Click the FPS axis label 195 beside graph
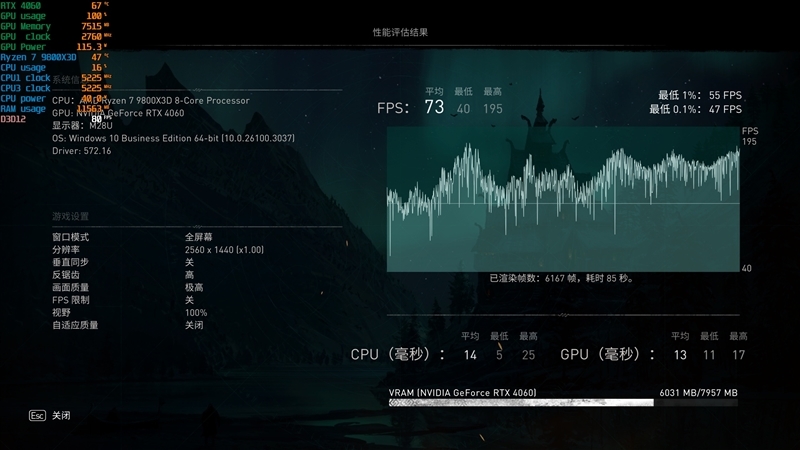This screenshot has width=800, height=450. [x=749, y=142]
